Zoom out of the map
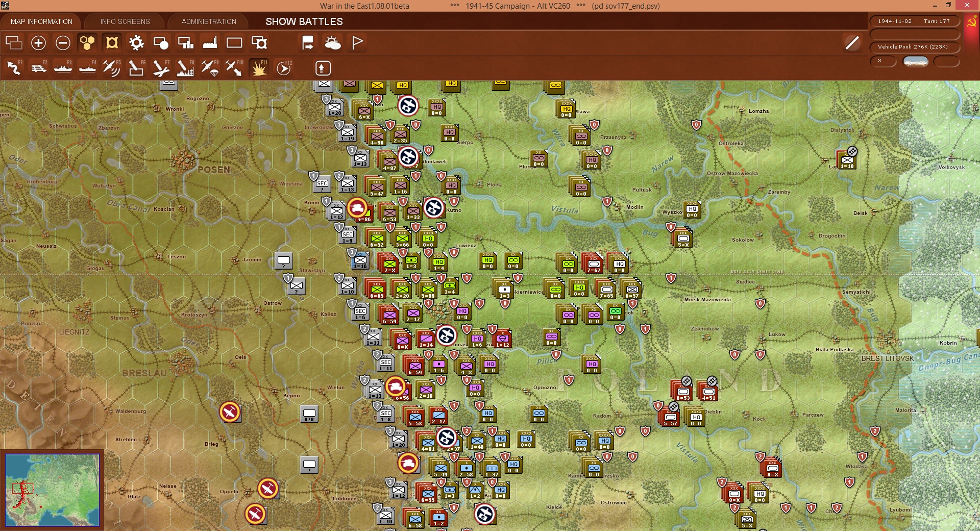This screenshot has height=531, width=980. tap(63, 43)
